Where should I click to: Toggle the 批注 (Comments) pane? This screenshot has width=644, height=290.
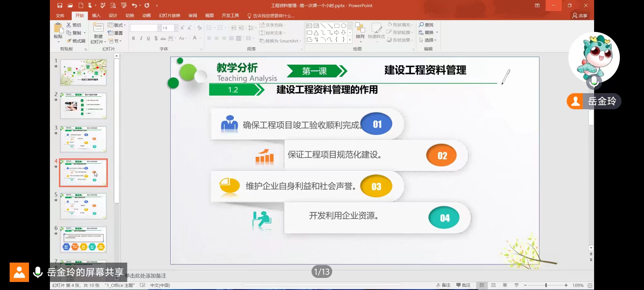pyautogui.click(x=463, y=285)
